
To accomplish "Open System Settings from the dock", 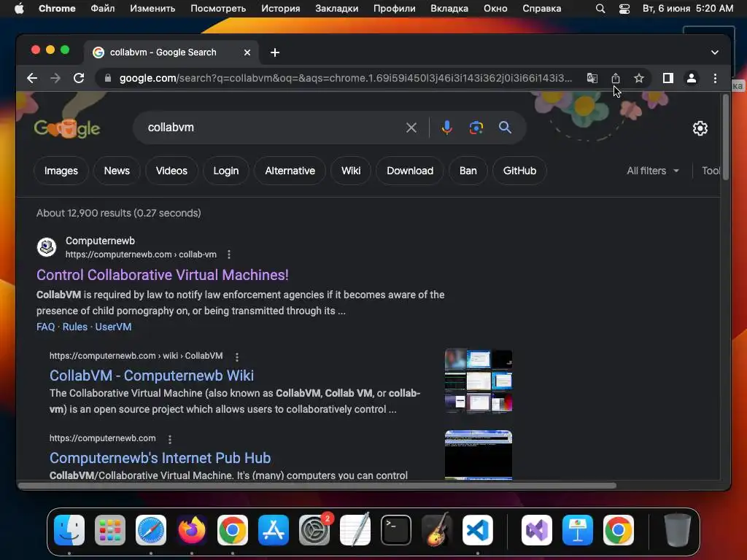I will (314, 530).
